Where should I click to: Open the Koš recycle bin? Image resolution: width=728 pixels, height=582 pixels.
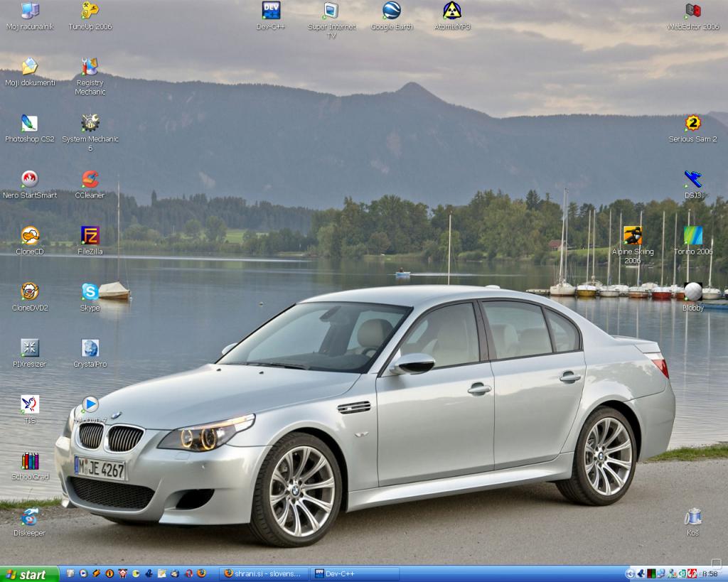point(692,522)
